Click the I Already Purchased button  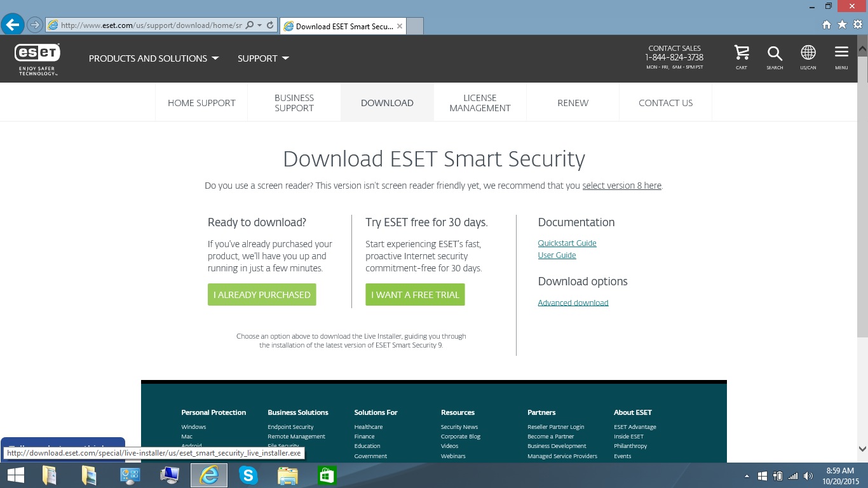tap(262, 295)
